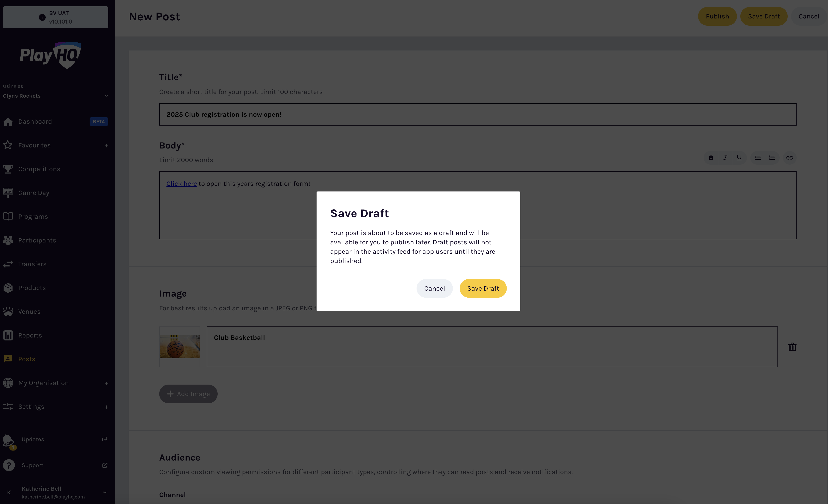Navigate to Transfers
This screenshot has width=828, height=504.
(32, 264)
